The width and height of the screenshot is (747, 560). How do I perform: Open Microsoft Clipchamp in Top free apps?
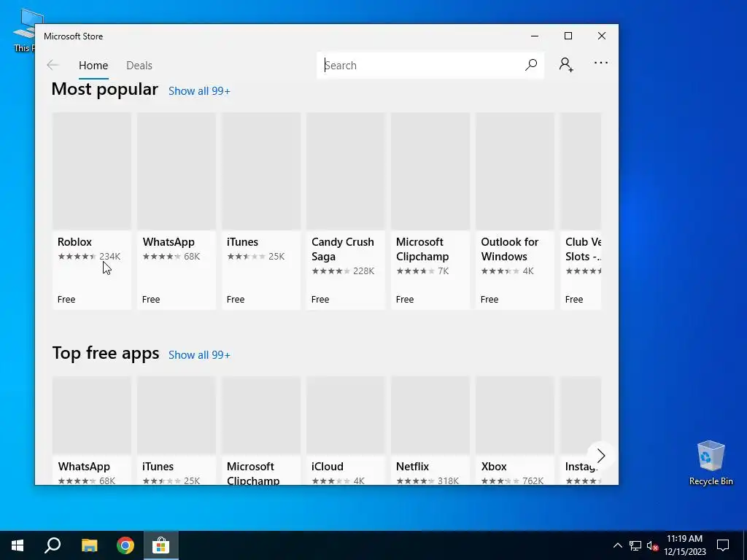pos(261,430)
